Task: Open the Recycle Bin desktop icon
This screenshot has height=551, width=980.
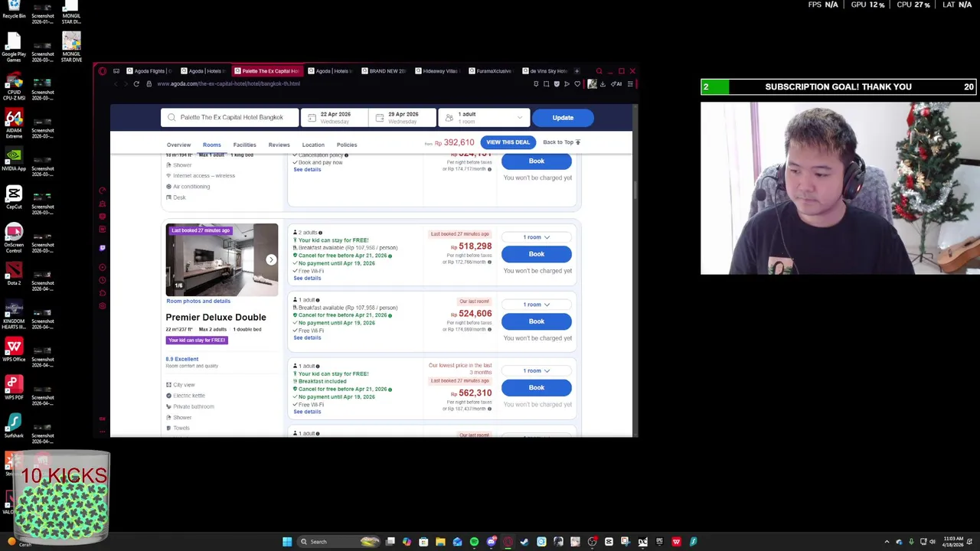Action: (14, 9)
